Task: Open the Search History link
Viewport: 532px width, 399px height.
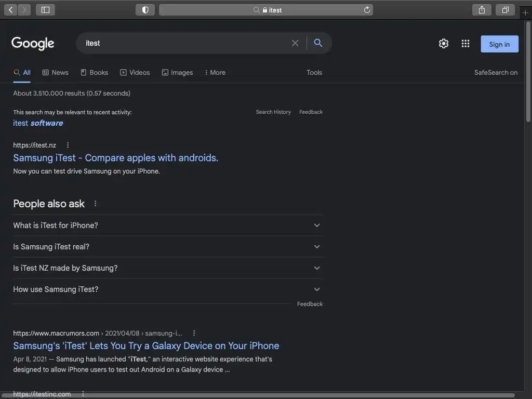Action: (x=273, y=112)
